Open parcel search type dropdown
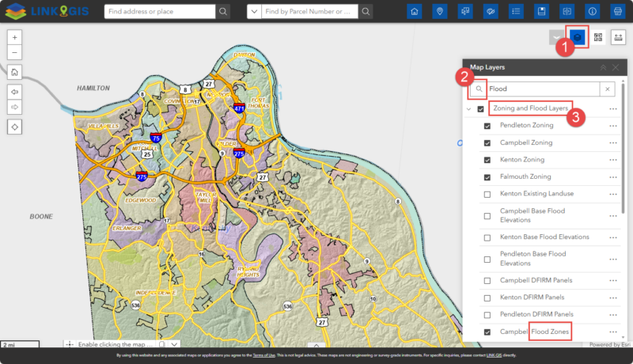Image resolution: width=633 pixels, height=364 pixels. click(254, 11)
